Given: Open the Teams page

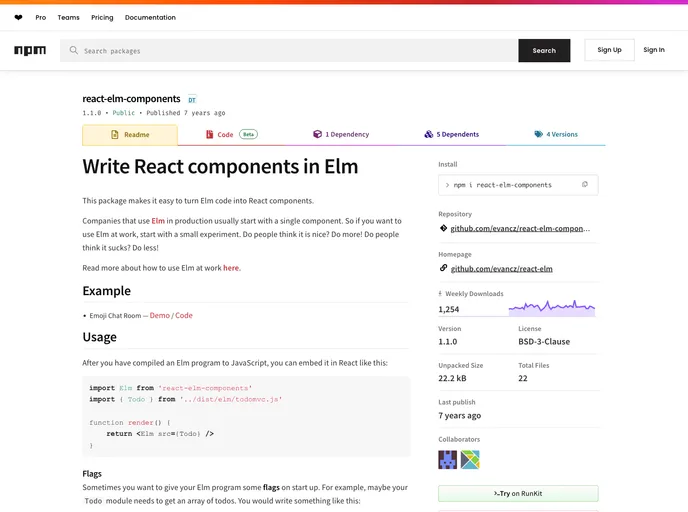Looking at the screenshot, I should 68,18.
